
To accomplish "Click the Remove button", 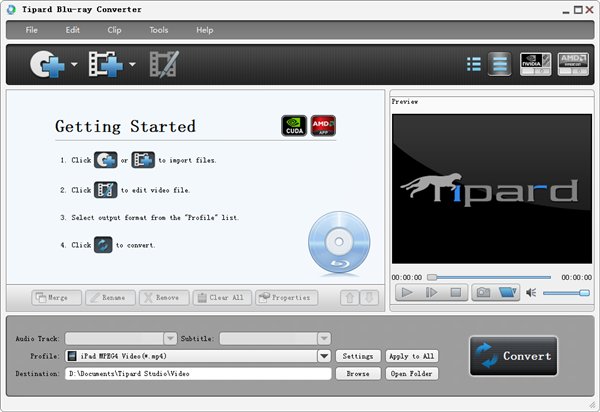I will [164, 298].
